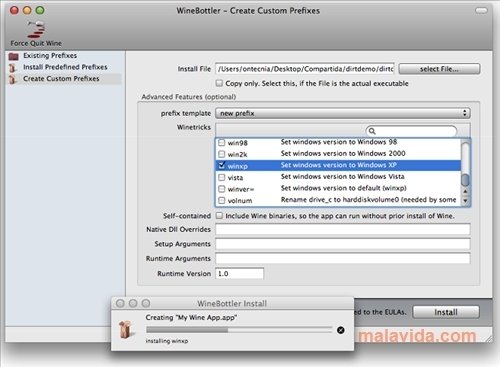This screenshot has width=500, height=367.
Task: Click the Force Quit Wine toolbar icon
Action: point(36,29)
